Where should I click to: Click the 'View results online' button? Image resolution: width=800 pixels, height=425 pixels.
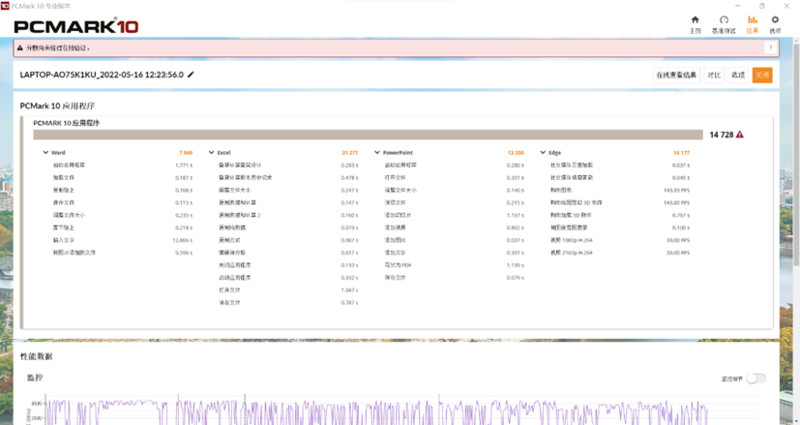(x=676, y=75)
